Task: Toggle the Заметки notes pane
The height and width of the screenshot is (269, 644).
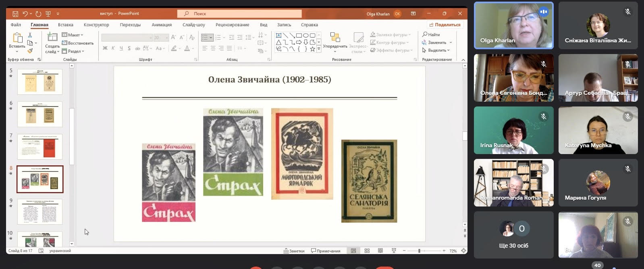Action: click(294, 251)
